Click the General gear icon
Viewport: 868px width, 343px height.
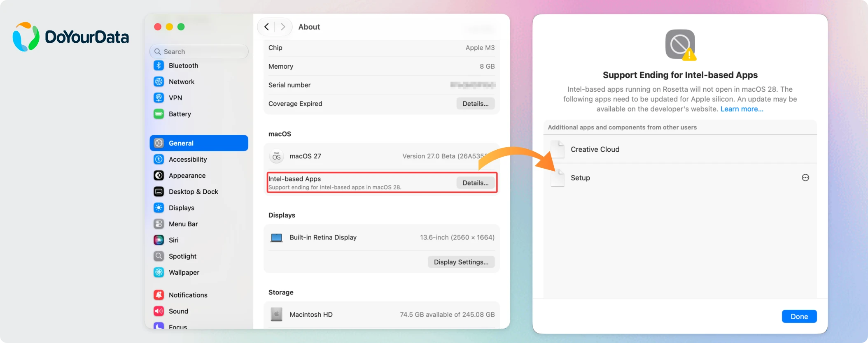159,143
